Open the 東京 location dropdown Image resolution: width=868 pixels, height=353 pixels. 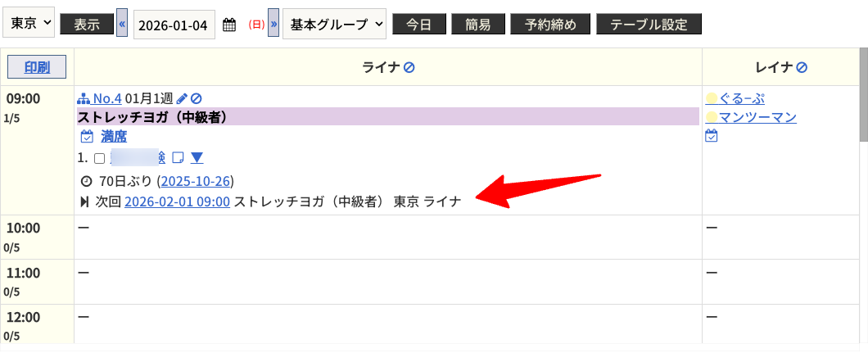[29, 24]
